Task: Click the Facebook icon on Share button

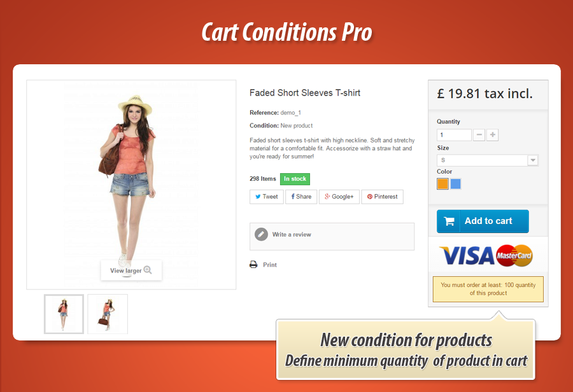Action: (x=293, y=197)
